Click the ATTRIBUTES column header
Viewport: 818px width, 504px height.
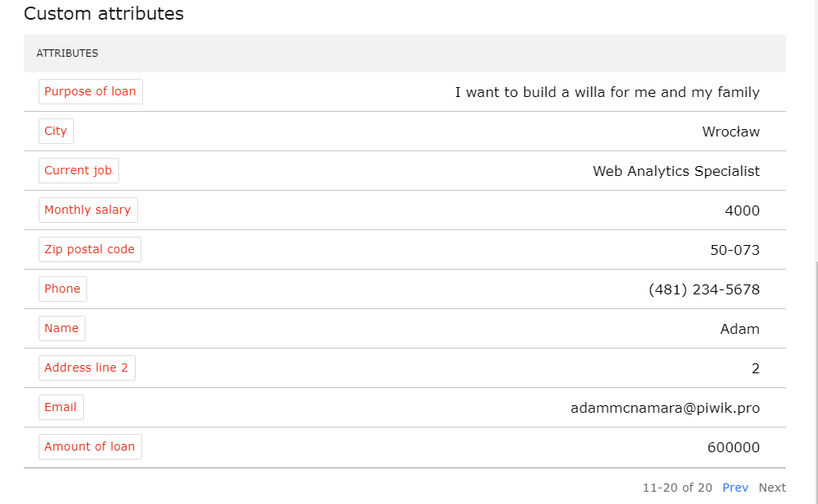(67, 53)
